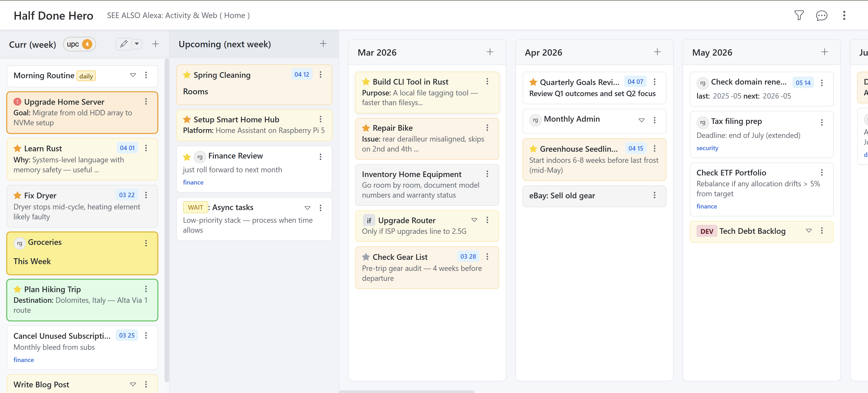This screenshot has width=868, height=393.
Task: Click the 04 07 date on Quarterly Goals
Action: pos(635,82)
